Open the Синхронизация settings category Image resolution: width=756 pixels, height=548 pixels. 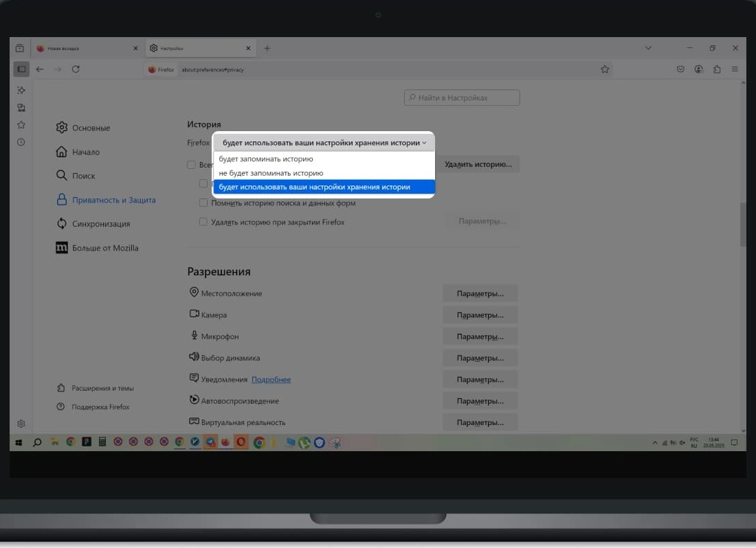click(93, 224)
